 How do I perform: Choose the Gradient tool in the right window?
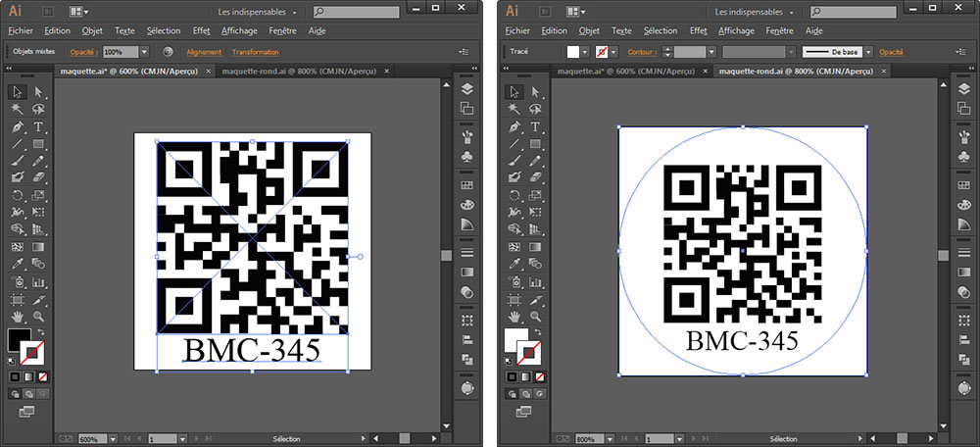[535, 246]
